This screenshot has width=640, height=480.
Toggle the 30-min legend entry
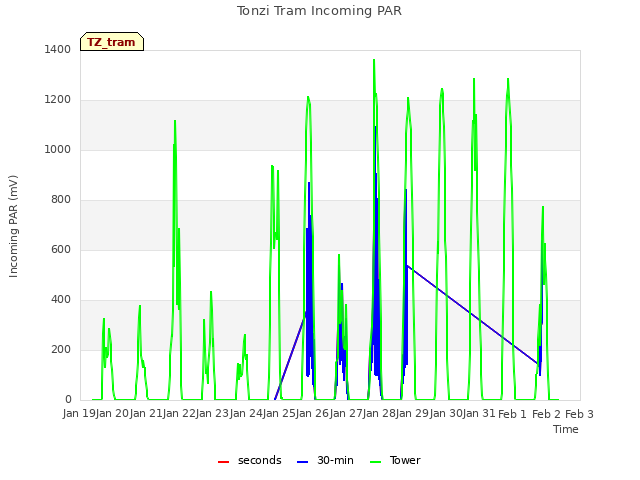click(x=325, y=460)
